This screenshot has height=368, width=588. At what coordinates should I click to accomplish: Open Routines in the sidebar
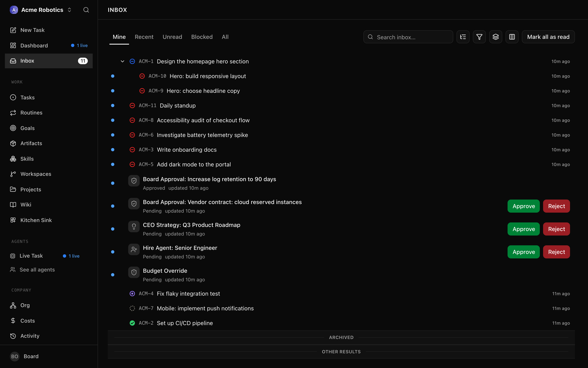(49, 113)
